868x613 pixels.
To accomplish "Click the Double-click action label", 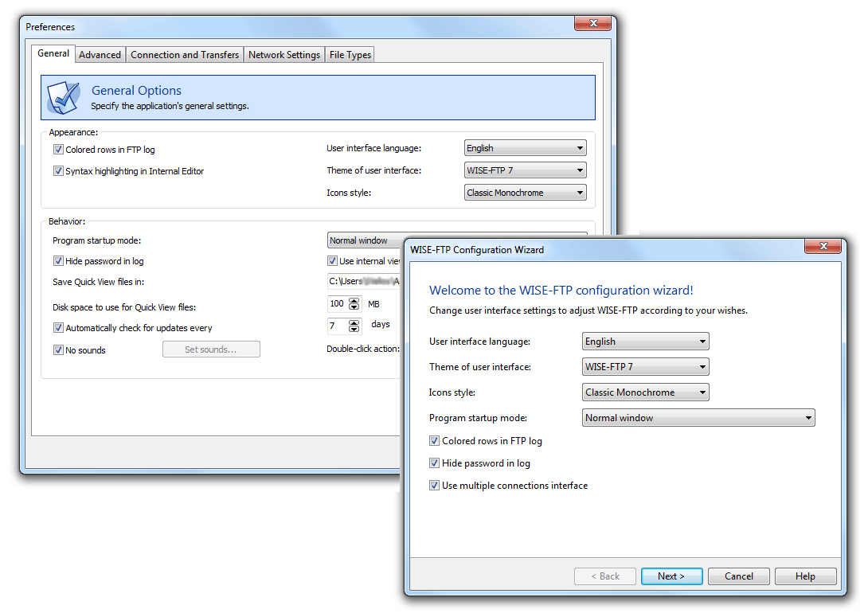I will click(363, 349).
